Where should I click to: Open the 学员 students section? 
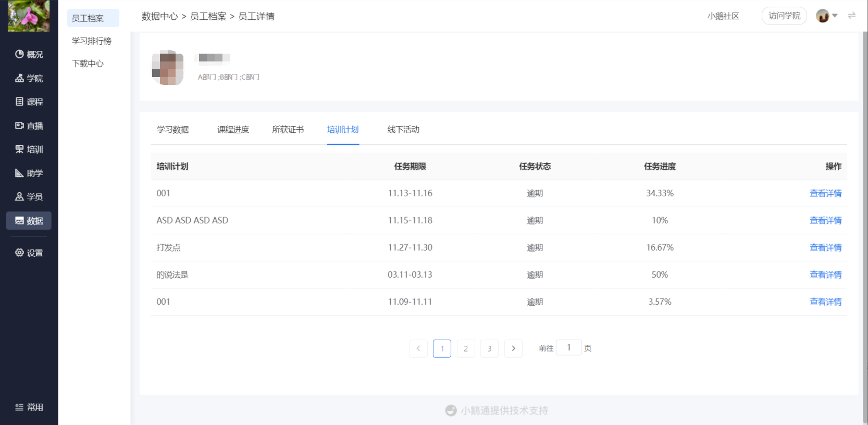pos(29,196)
